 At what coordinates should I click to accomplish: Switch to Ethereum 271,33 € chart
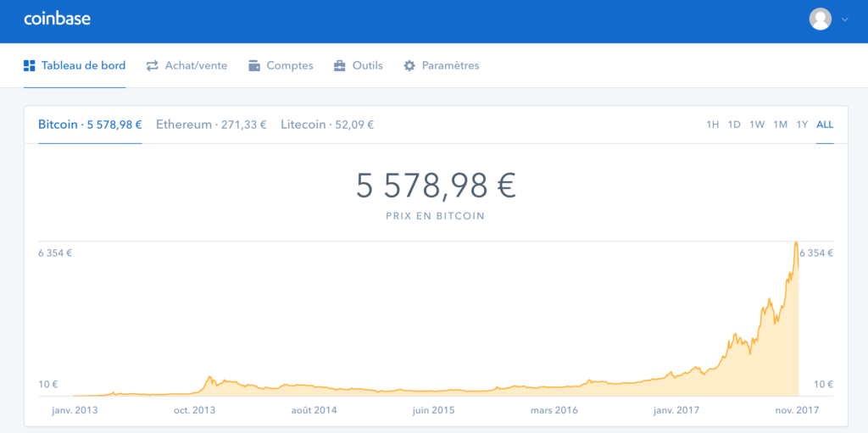(x=211, y=125)
